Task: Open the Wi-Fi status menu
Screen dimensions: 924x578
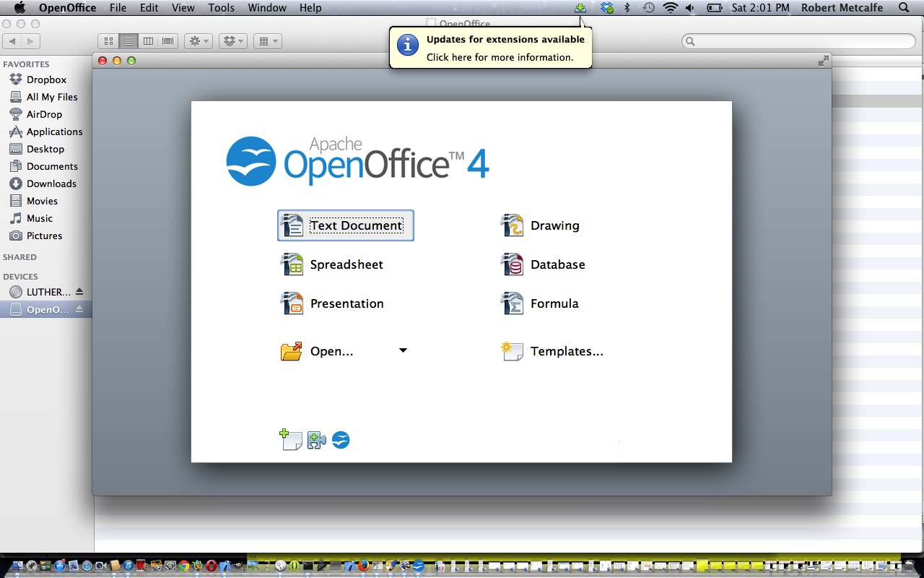Action: pyautogui.click(x=671, y=8)
